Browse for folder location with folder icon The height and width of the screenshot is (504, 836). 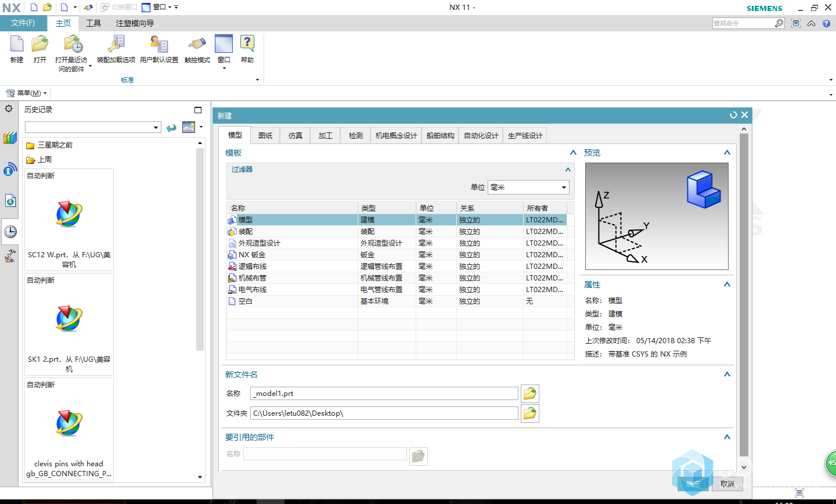click(530, 413)
